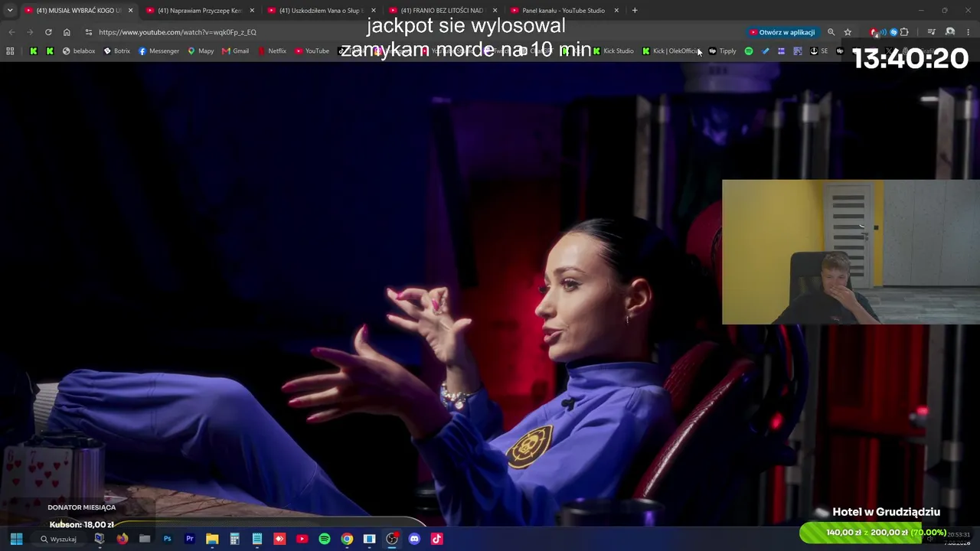Open the Botrix bookmark

116,51
